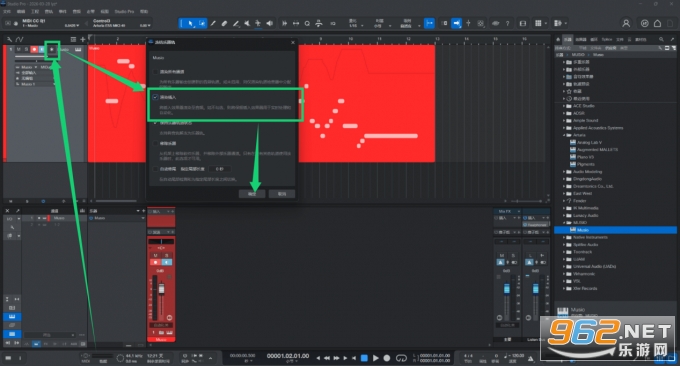Switch to the Splice browser tab
This screenshot has width=680, height=366.
point(606,39)
